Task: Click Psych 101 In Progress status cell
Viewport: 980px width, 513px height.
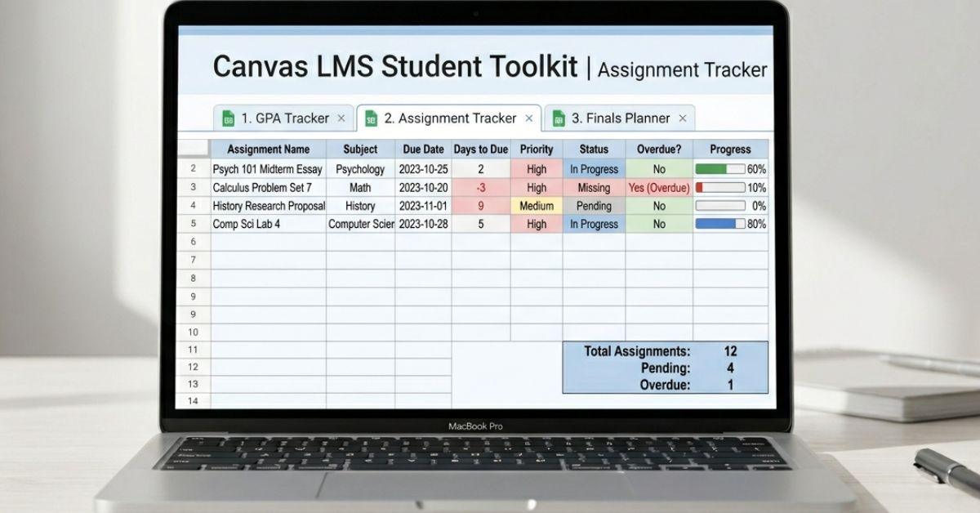Action: click(x=594, y=169)
